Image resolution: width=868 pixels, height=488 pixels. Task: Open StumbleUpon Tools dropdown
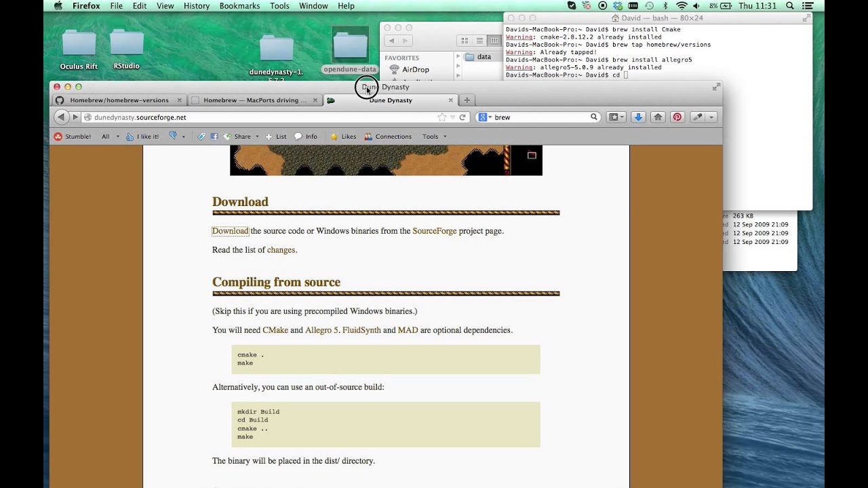pyautogui.click(x=434, y=136)
